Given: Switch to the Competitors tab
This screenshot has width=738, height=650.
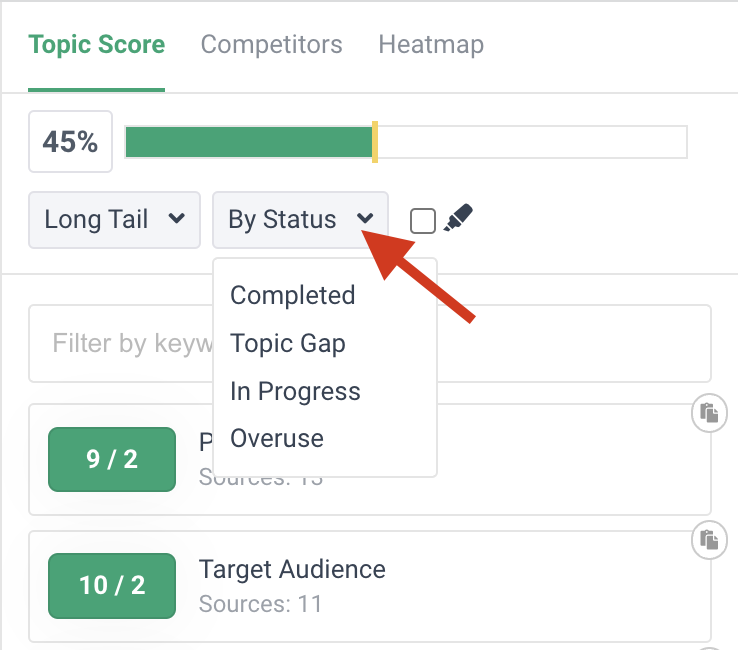Looking at the screenshot, I should pyautogui.click(x=271, y=45).
